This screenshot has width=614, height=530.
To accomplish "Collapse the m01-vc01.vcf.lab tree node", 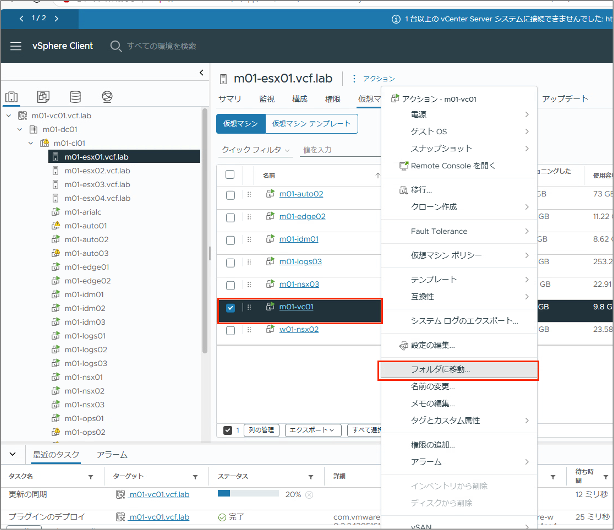I will pyautogui.click(x=9, y=116).
